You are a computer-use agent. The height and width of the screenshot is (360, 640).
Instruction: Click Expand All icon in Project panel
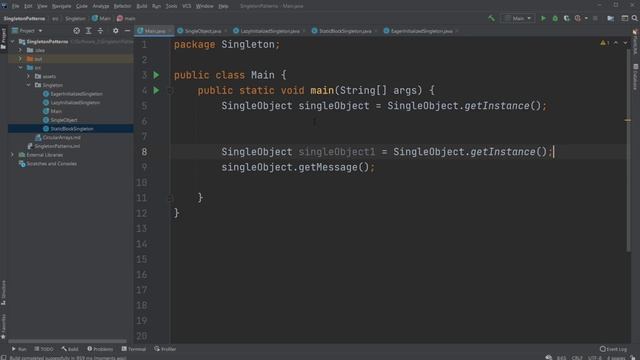(88, 31)
